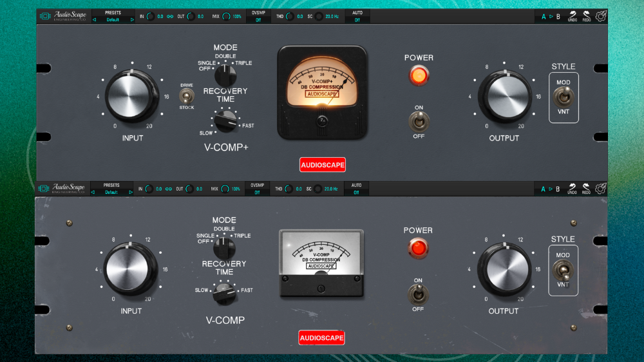The height and width of the screenshot is (362, 644).
Task: Flip the DRIVE/STOCK toggle switch on V-COMP+
Action: pos(187,96)
